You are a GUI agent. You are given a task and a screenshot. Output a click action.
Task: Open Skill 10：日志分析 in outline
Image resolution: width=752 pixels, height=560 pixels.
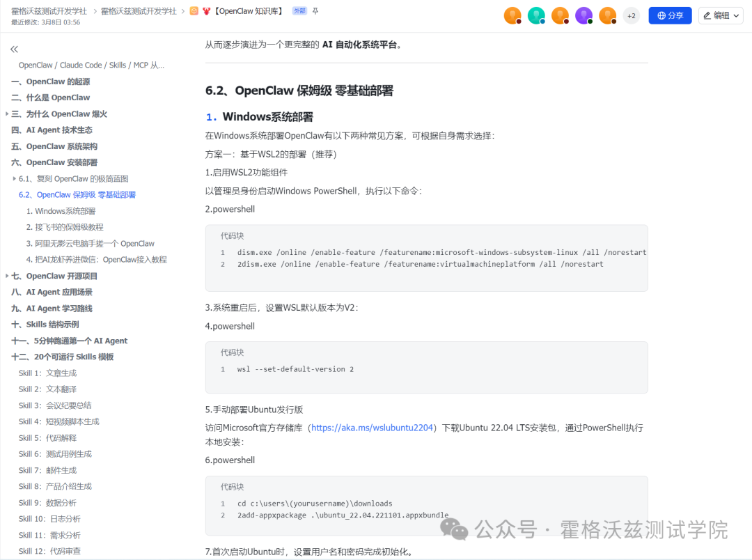(49, 519)
